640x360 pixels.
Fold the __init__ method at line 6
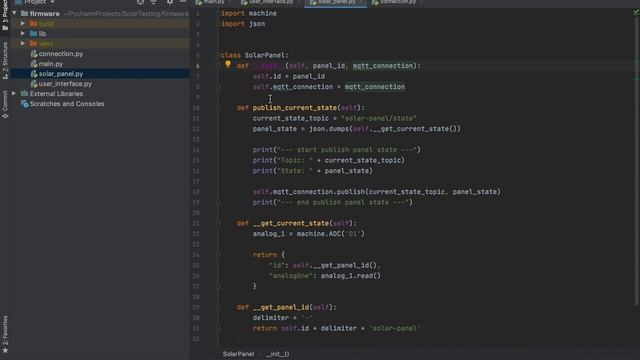pos(218,66)
